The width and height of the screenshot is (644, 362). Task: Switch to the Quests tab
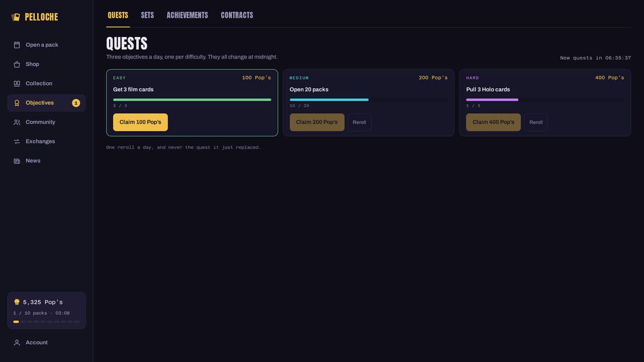118,15
